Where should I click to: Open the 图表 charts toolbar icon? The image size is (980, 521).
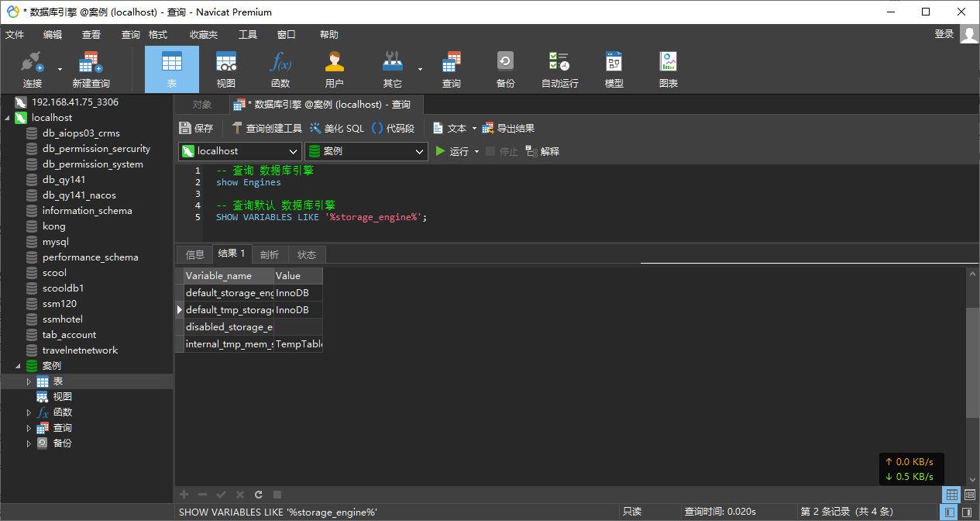[x=669, y=69]
